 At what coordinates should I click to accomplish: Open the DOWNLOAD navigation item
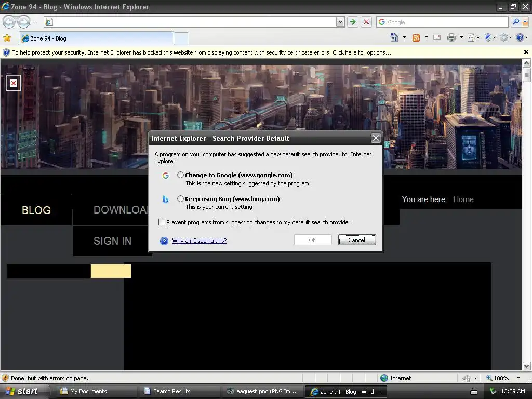[120, 210]
